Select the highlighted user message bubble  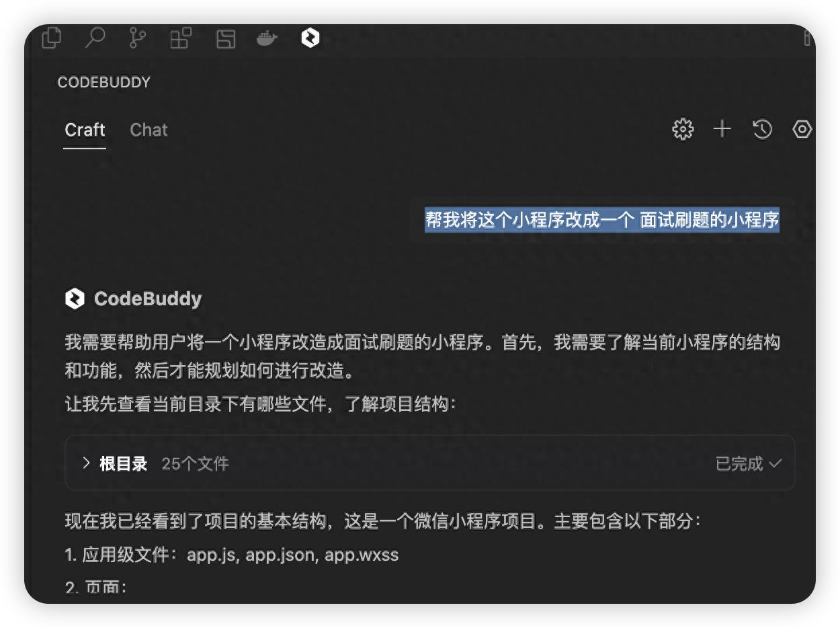601,220
